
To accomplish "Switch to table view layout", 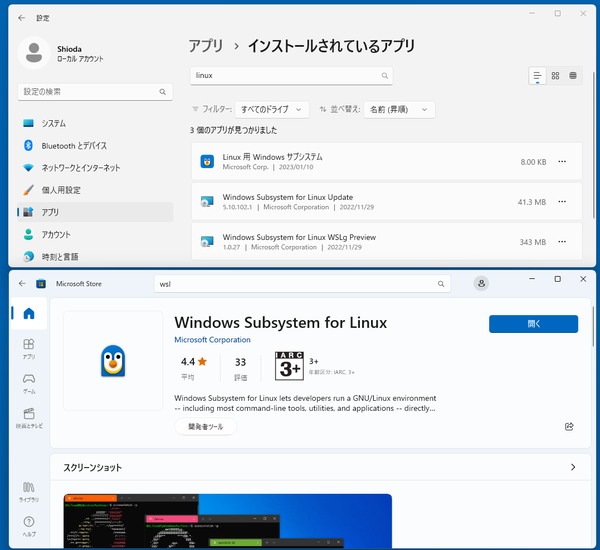I will [573, 76].
